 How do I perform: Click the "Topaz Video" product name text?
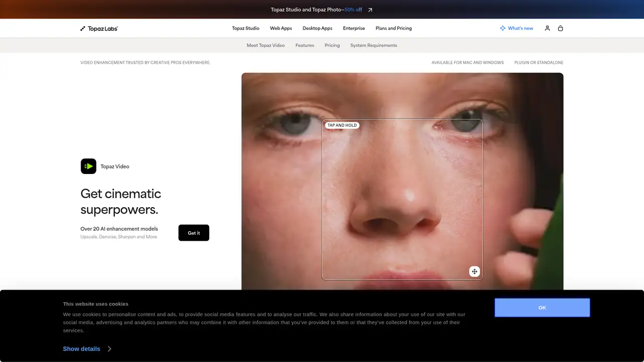(115, 166)
